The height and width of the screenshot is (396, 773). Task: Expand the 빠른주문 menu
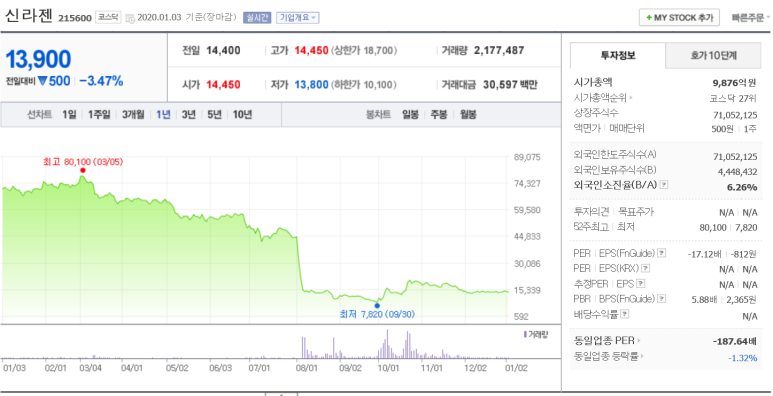(x=750, y=18)
